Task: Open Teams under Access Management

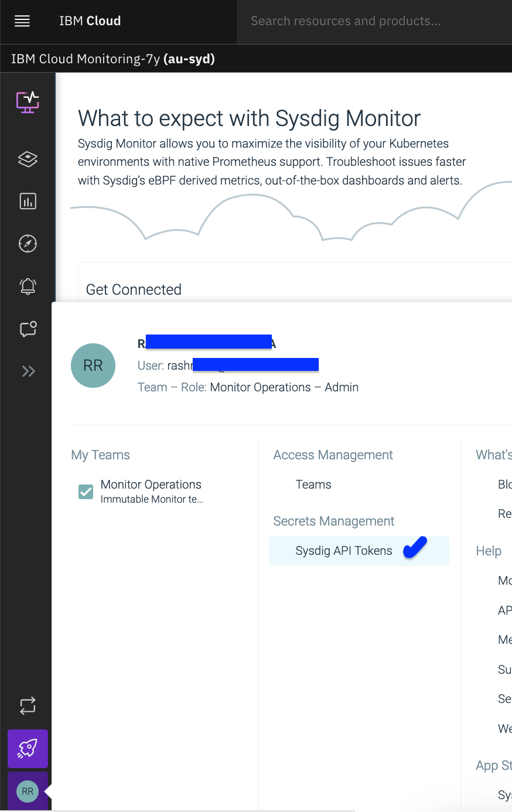Action: 313,485
